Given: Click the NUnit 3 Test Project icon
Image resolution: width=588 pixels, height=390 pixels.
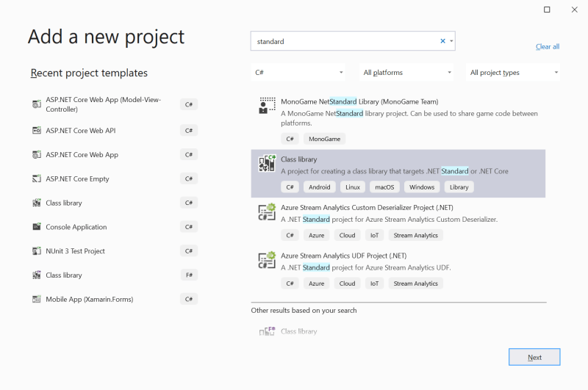Looking at the screenshot, I should click(36, 251).
